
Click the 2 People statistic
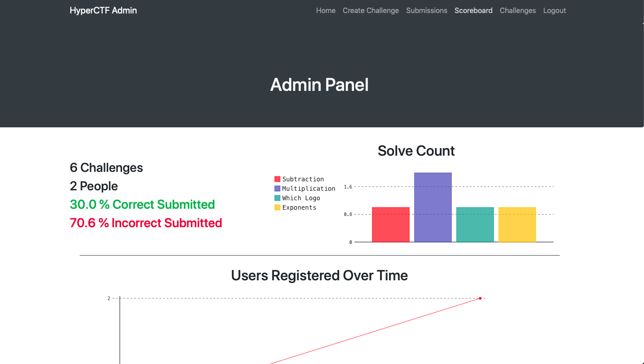pos(94,186)
